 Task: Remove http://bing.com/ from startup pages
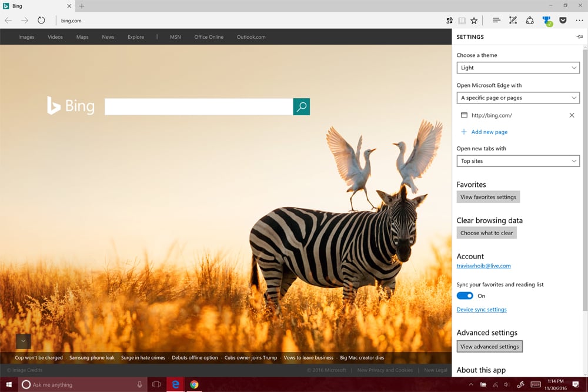pos(572,115)
